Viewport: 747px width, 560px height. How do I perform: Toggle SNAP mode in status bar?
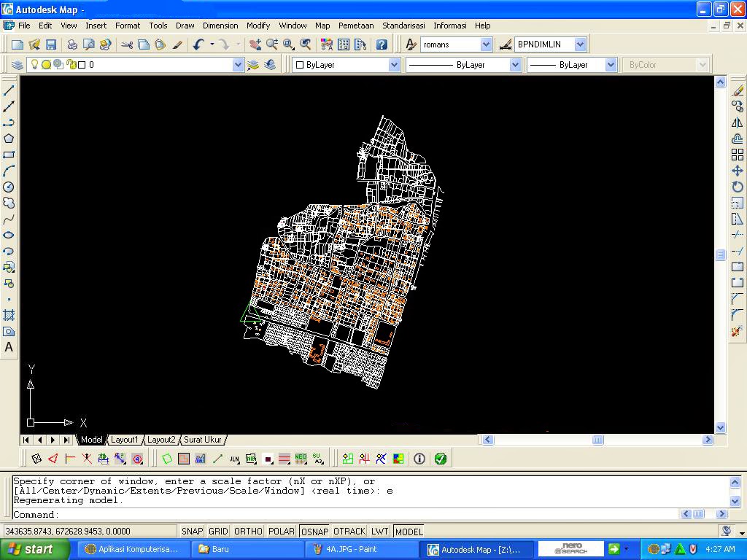click(192, 532)
